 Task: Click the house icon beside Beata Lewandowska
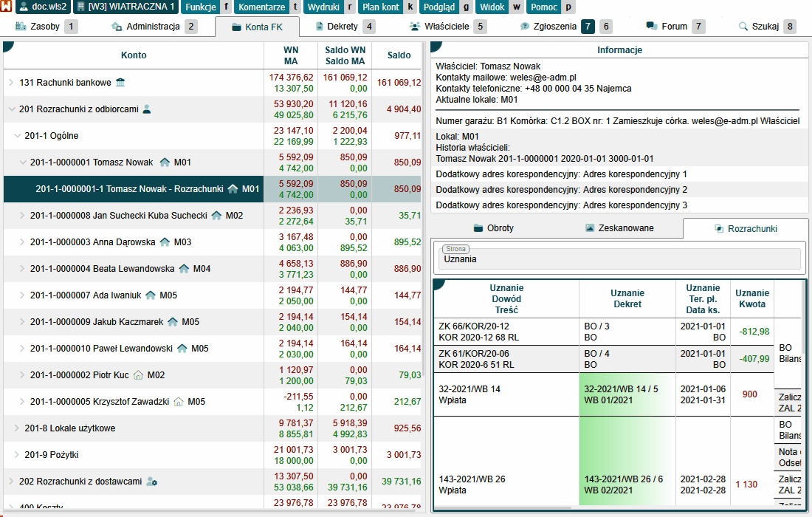click(184, 269)
